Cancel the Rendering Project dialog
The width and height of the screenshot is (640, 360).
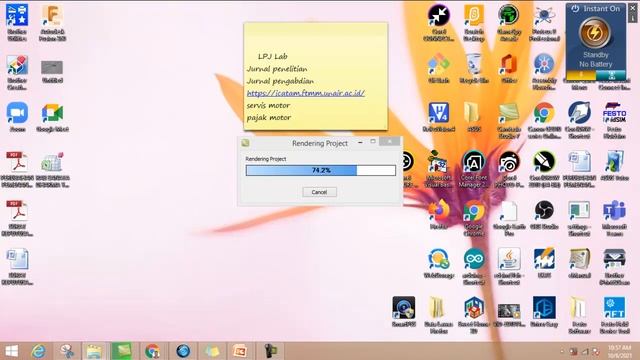(x=319, y=192)
